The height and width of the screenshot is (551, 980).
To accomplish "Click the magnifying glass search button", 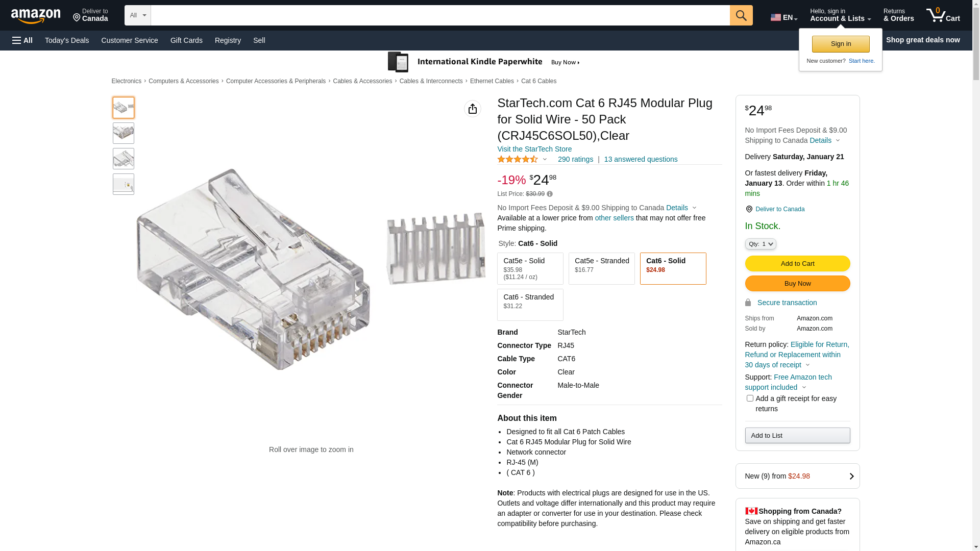I will tap(741, 15).
